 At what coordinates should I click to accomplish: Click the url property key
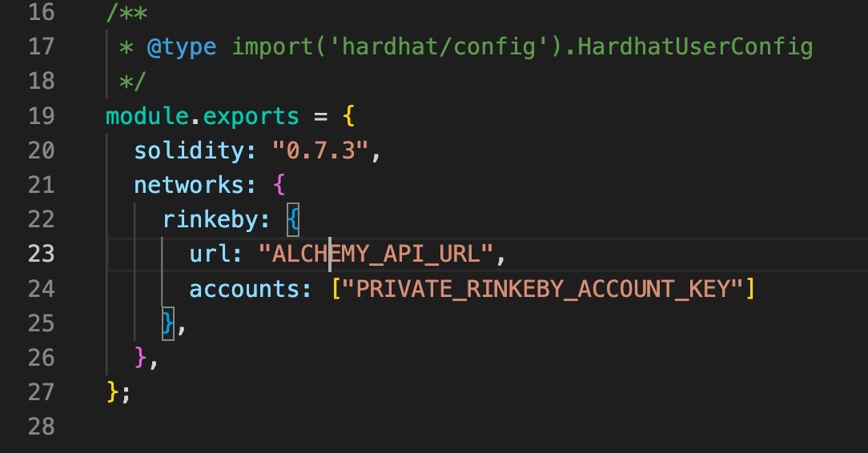[210, 254]
